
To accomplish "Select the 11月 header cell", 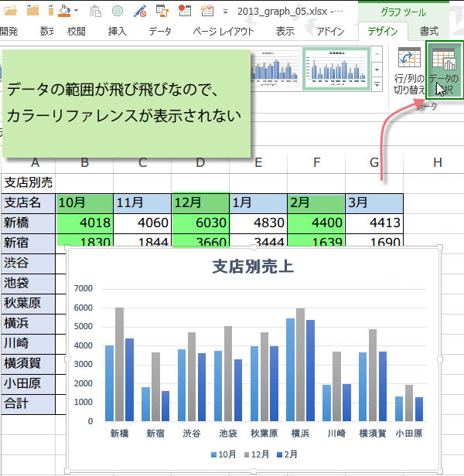I will click(142, 203).
